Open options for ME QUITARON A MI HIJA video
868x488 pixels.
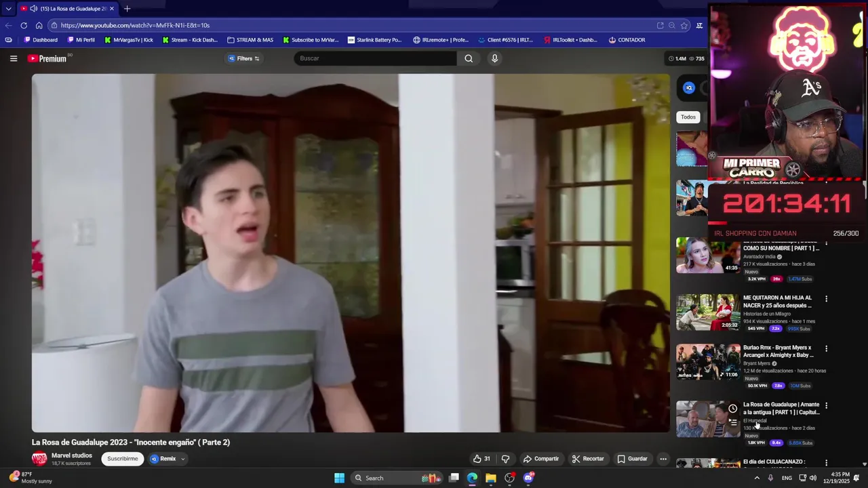(x=826, y=299)
